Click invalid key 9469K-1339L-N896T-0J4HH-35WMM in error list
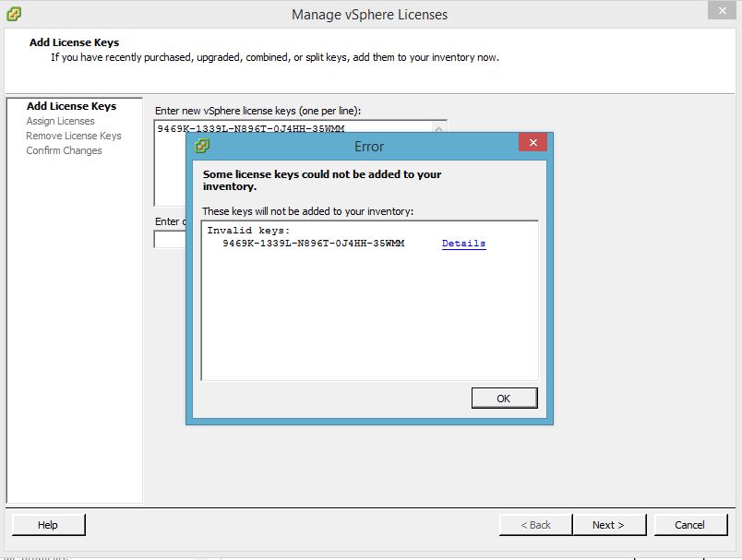This screenshot has height=560, width=742. 313,244
